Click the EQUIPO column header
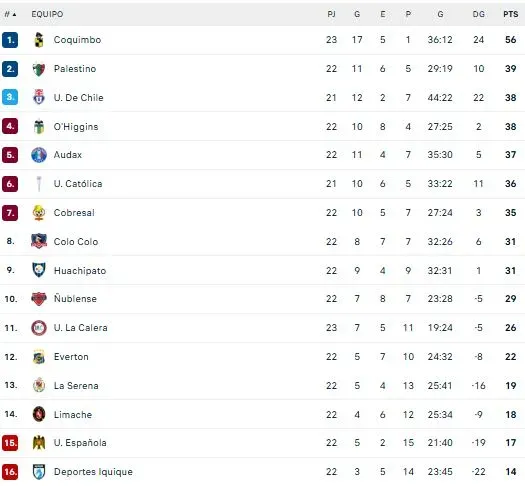 point(47,14)
